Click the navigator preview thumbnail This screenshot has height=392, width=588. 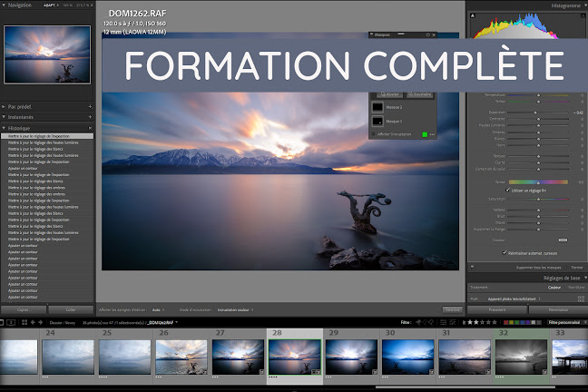47,54
